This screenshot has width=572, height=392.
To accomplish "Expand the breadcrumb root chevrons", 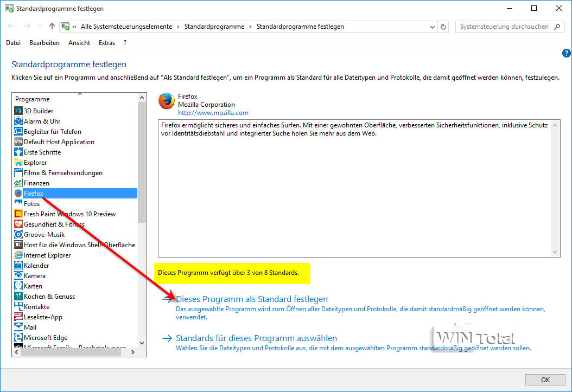I will (74, 27).
